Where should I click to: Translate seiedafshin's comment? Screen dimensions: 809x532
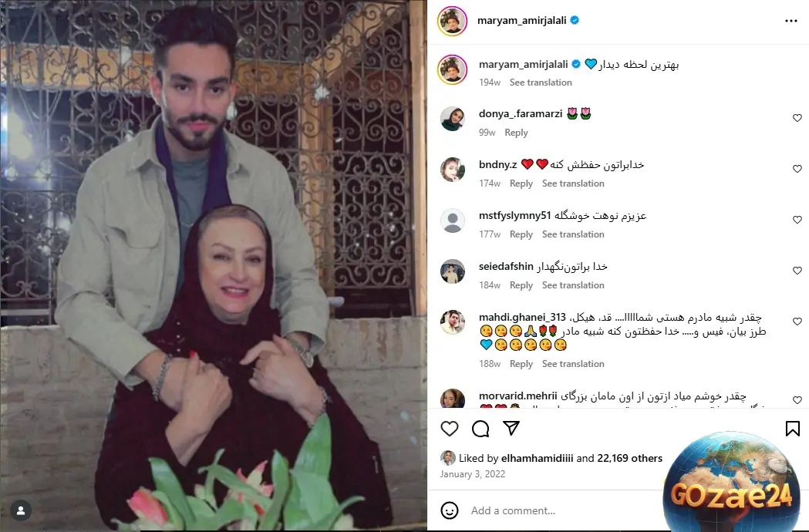(x=573, y=285)
